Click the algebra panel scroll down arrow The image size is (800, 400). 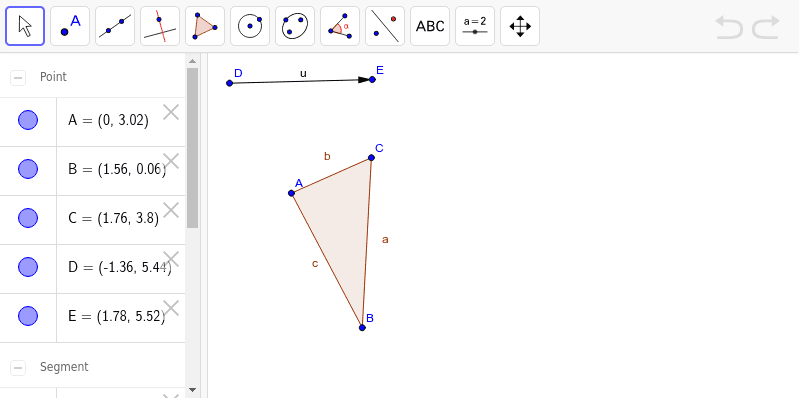click(x=192, y=390)
